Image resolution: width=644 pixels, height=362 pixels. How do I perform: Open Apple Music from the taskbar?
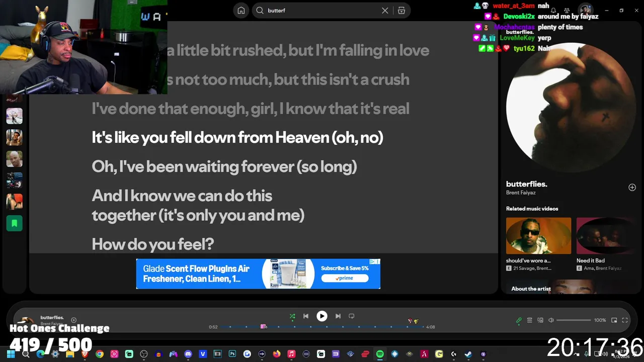coord(291,354)
